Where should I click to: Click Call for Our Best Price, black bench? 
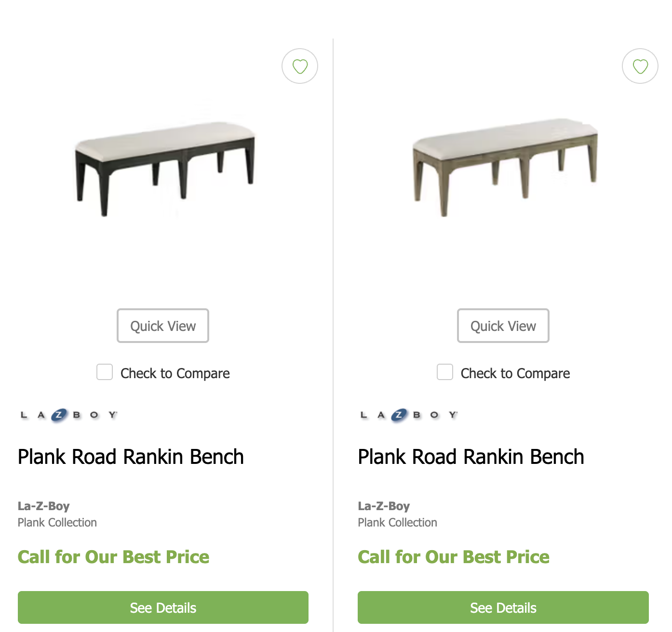pos(113,557)
